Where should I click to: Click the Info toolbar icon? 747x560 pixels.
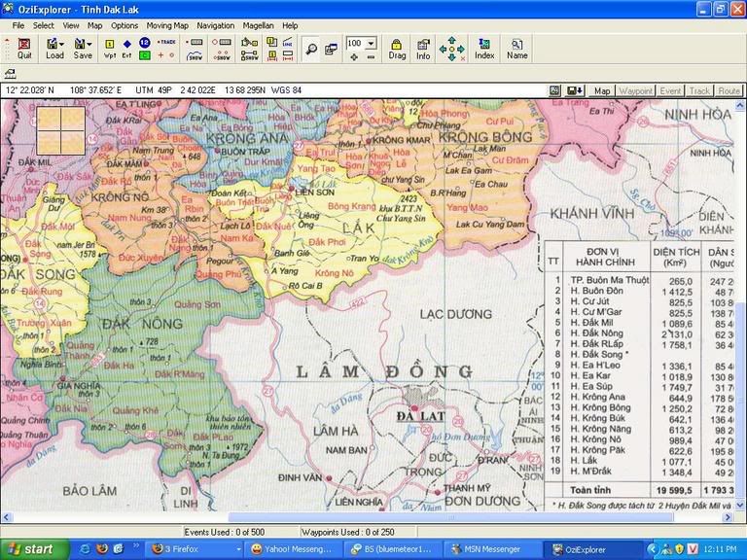click(x=423, y=49)
